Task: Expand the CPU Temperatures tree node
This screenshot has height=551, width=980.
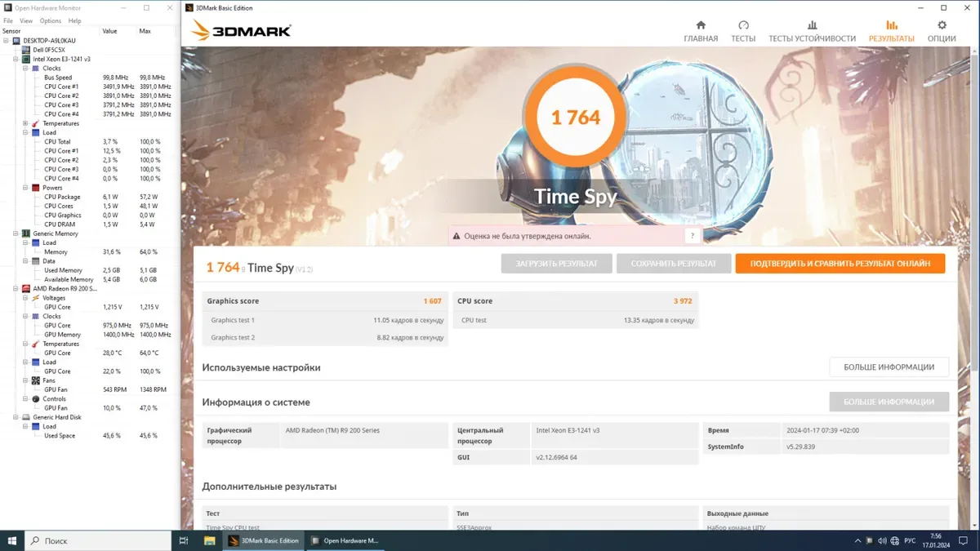Action: pos(25,124)
